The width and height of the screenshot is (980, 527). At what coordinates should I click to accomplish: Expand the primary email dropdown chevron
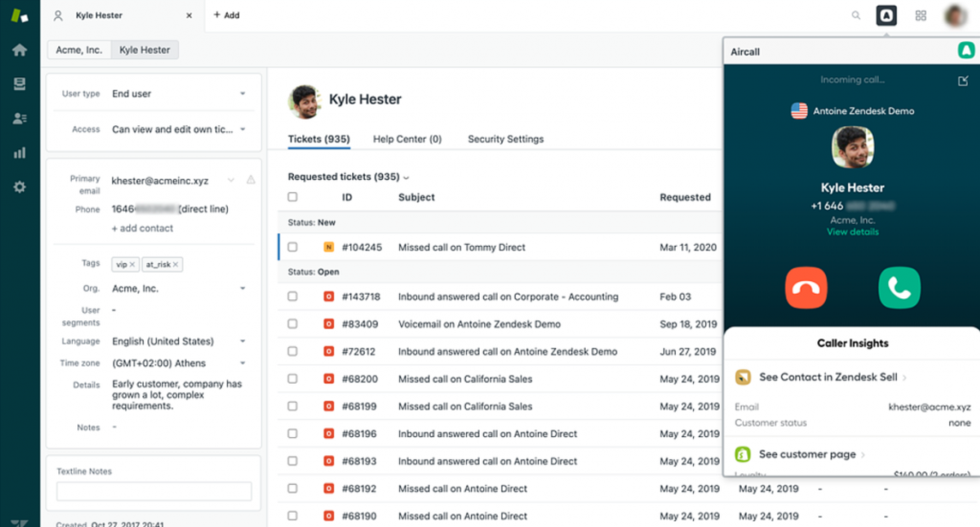pos(231,181)
